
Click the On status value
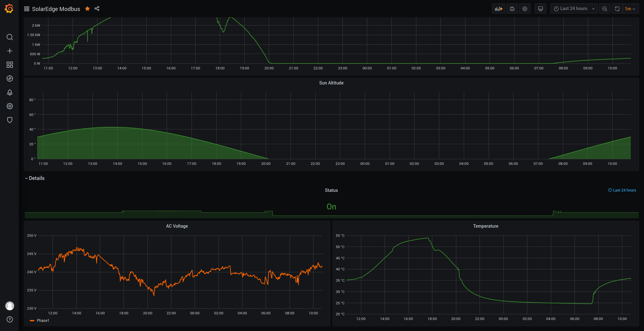pyautogui.click(x=331, y=207)
